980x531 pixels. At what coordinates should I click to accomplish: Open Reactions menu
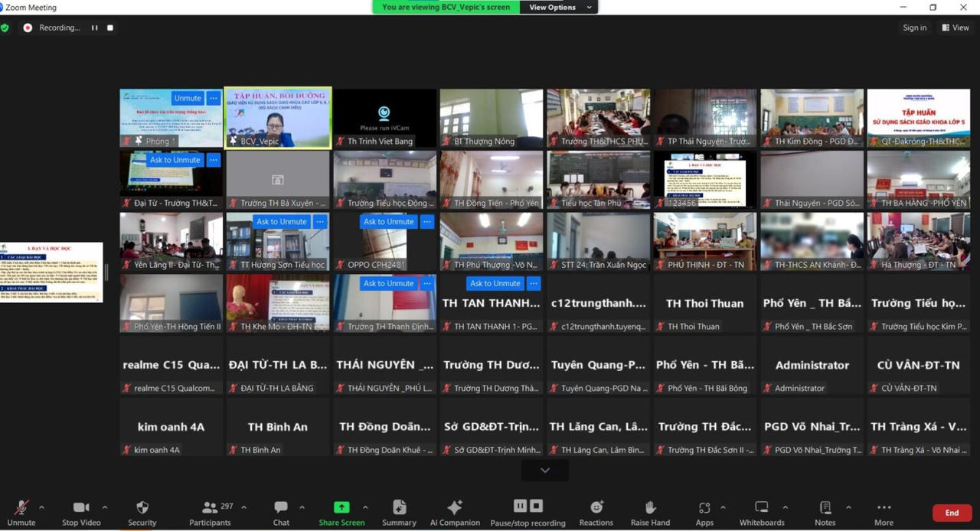596,507
